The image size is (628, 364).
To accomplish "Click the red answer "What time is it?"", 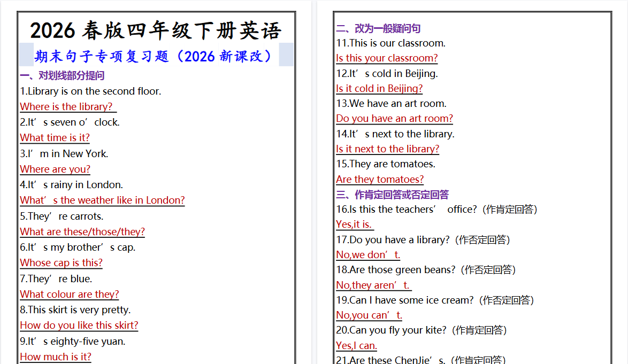I will click(x=55, y=137).
